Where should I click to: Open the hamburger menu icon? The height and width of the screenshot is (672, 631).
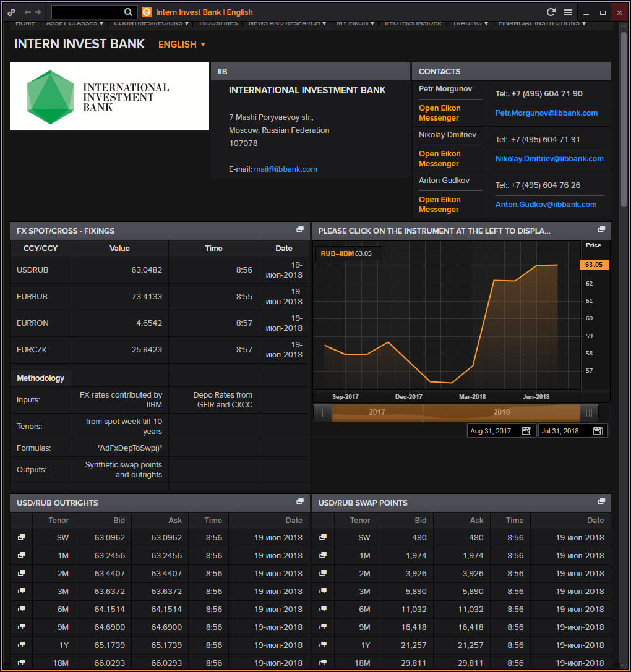(568, 12)
